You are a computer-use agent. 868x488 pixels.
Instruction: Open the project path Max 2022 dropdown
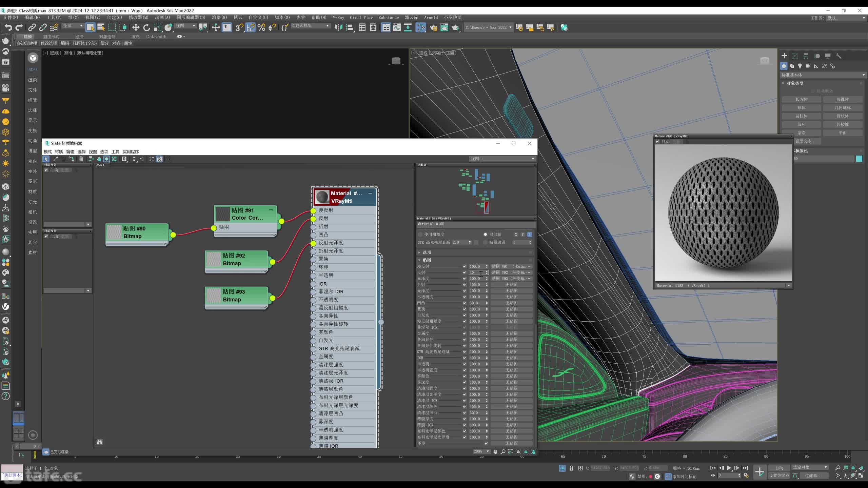click(x=488, y=27)
